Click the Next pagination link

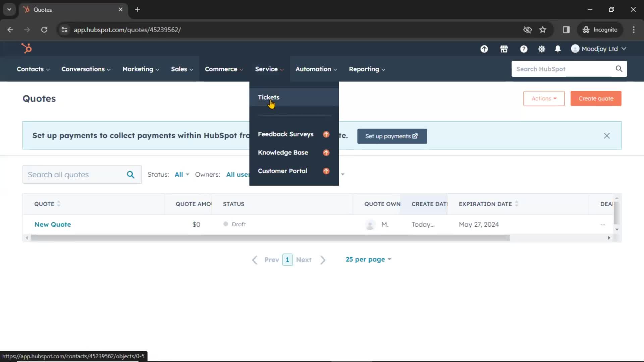pos(304,260)
